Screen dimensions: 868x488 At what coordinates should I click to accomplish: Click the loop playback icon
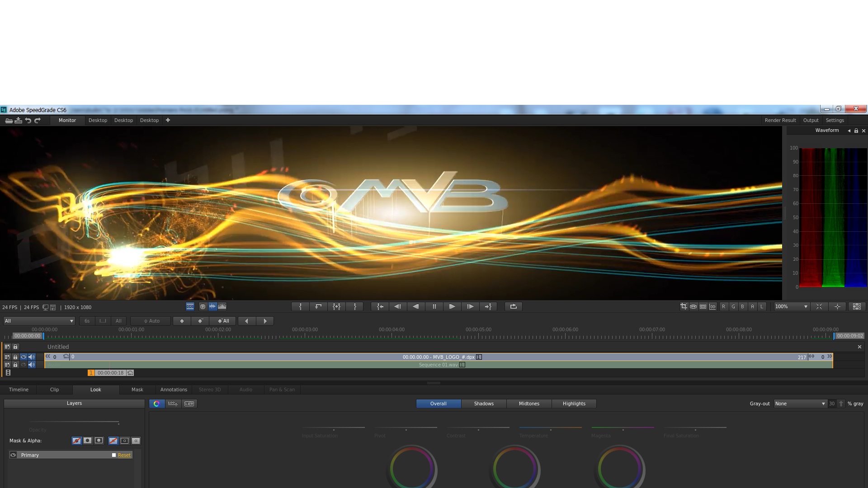513,306
